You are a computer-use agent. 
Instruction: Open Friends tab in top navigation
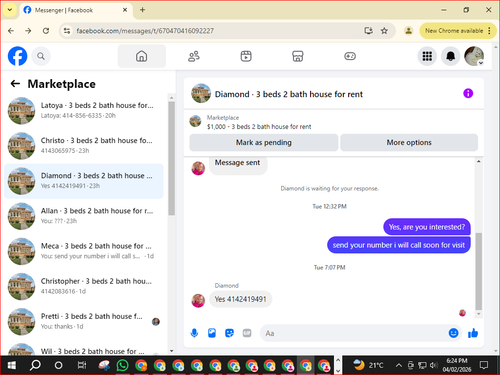(x=194, y=56)
